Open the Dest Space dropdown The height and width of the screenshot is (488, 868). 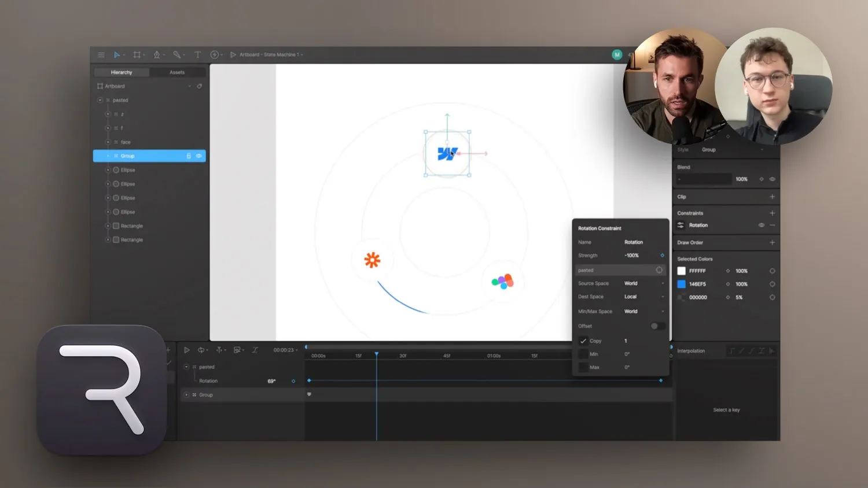pyautogui.click(x=644, y=297)
